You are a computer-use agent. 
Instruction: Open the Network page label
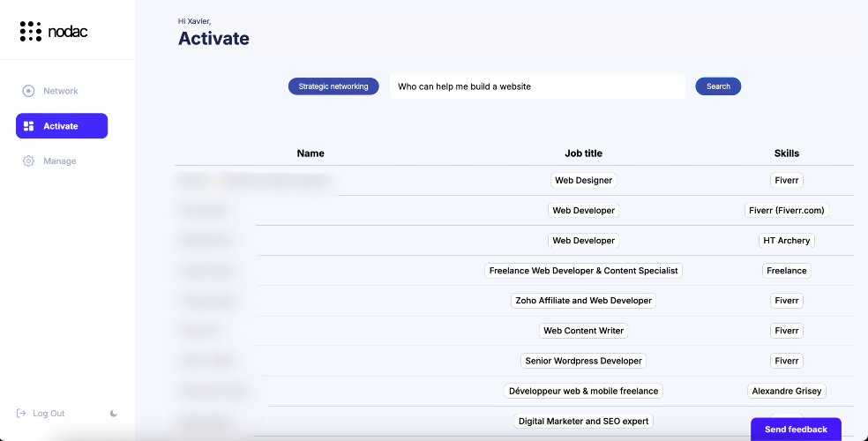pos(61,91)
